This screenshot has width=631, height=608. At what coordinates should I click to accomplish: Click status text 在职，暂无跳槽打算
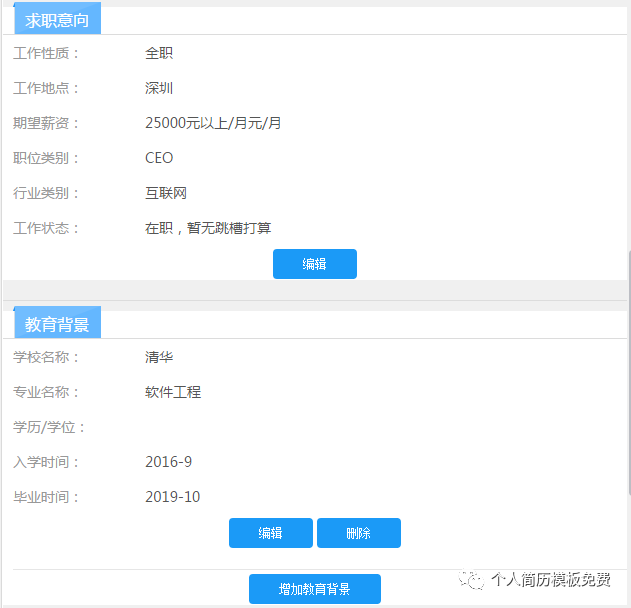(x=208, y=228)
